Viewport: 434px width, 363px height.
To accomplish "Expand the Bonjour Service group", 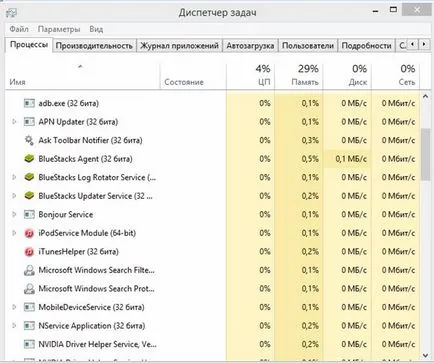I will point(14,214).
